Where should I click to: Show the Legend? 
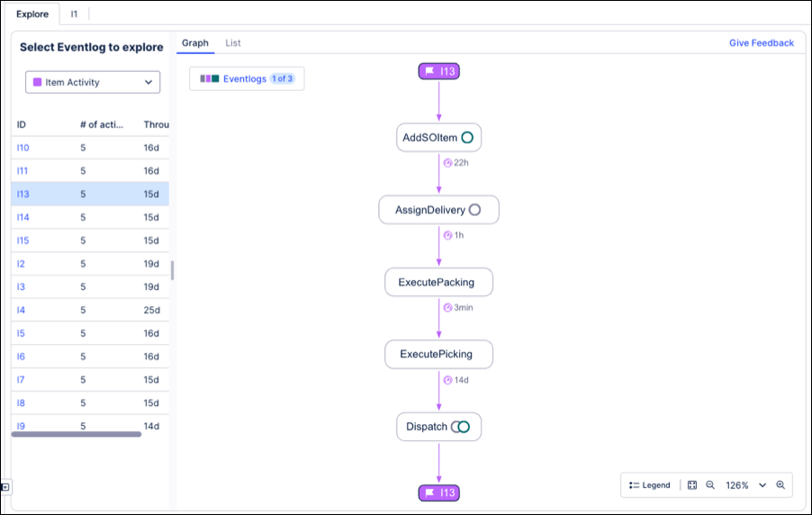(649, 485)
